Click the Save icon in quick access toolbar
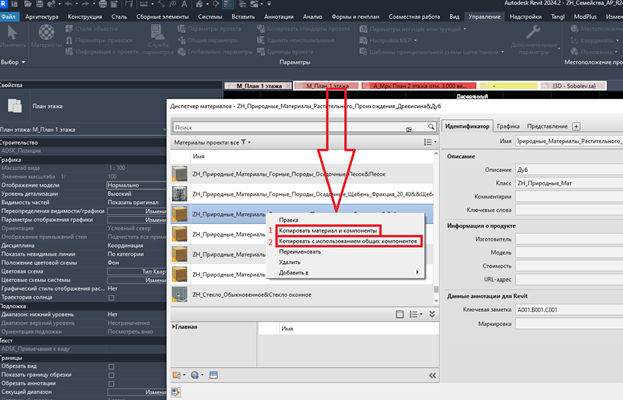This screenshot has height=400, width=623. (x=39, y=4)
